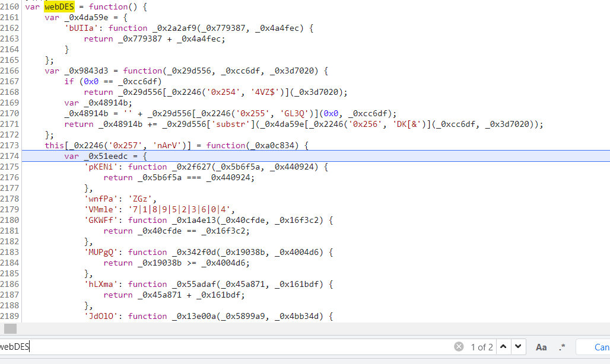Click the 'GKWFf' property key
This screenshot has width=610, height=364.
tap(101, 221)
